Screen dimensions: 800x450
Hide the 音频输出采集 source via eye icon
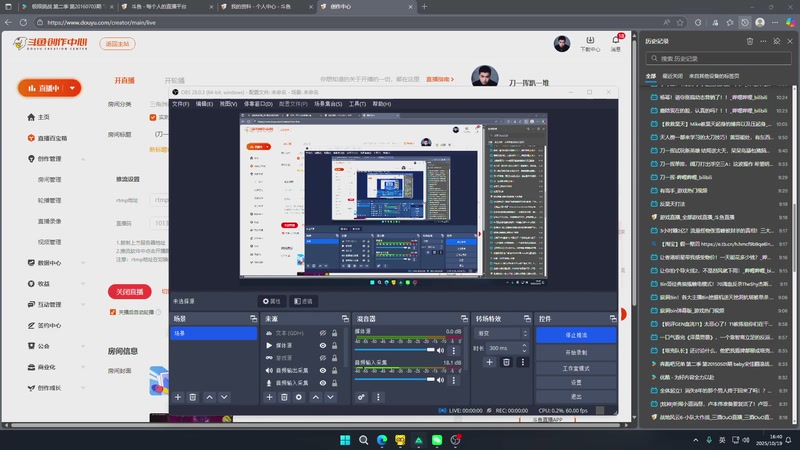pos(322,370)
